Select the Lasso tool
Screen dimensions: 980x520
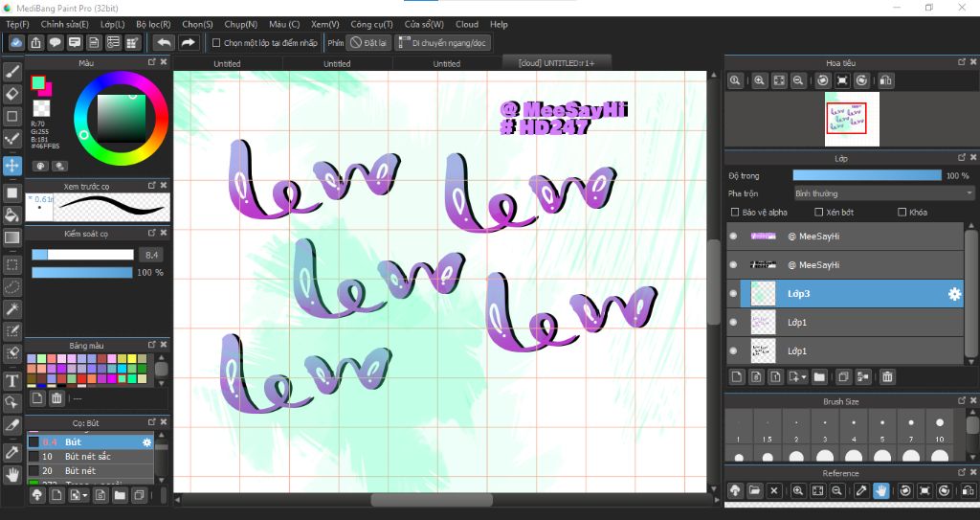(11, 287)
